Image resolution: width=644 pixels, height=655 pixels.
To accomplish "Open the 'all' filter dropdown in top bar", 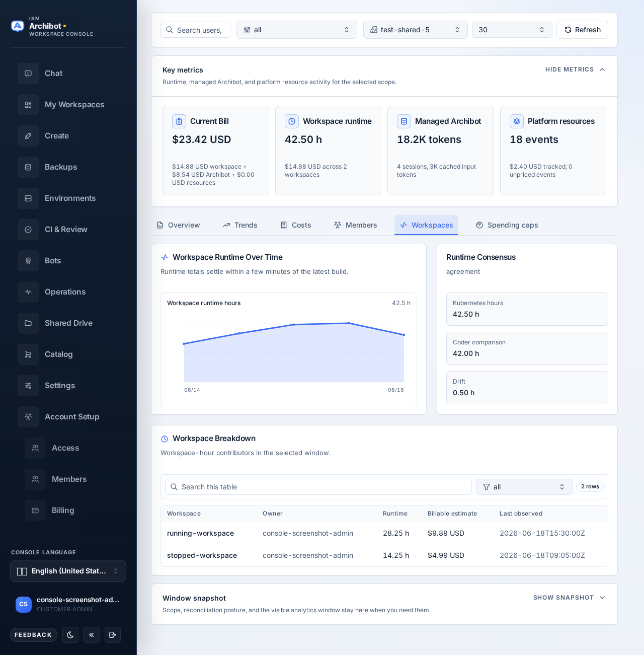I will [297, 30].
